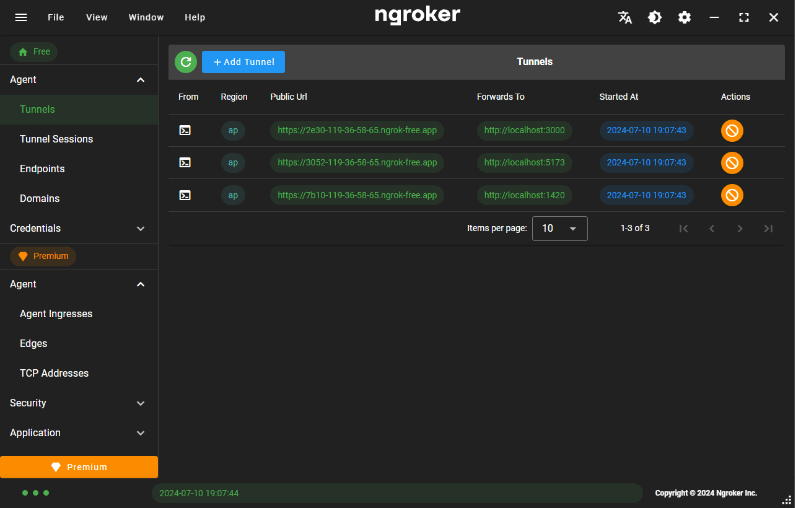This screenshot has height=508, width=795.
Task: Click the started-at timestamp in localhost:3000 row
Action: pyautogui.click(x=646, y=130)
